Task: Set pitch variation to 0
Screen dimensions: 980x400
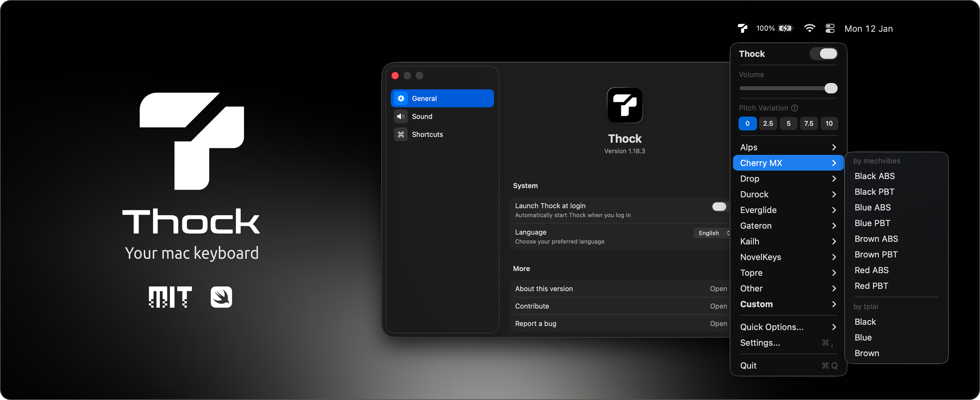Action: (x=747, y=124)
